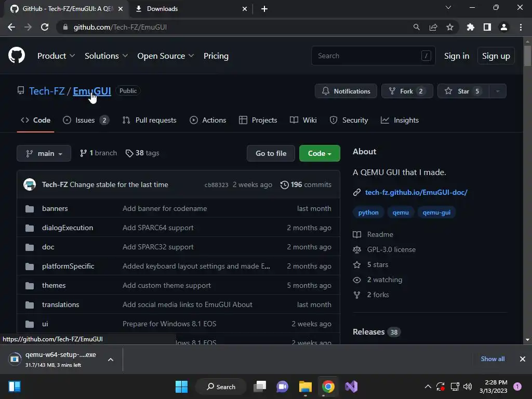Screen dimensions: 532x399
Task: Open the Wiki tab
Action: pyautogui.click(x=303, y=120)
